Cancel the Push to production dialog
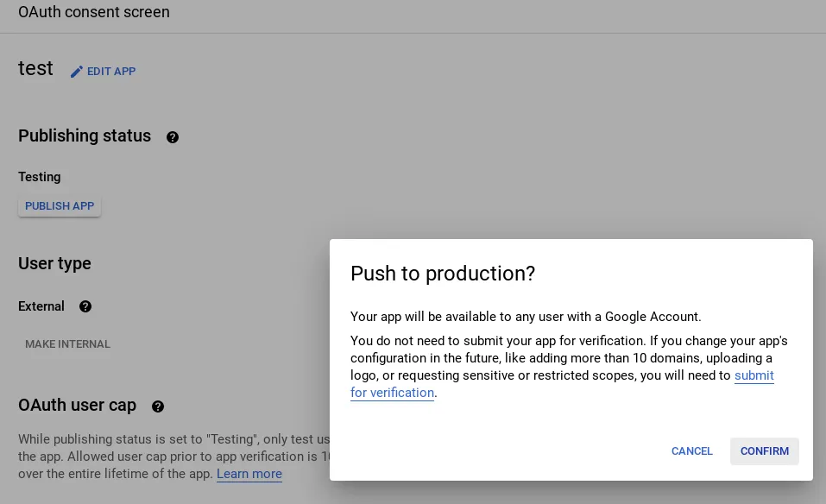 tap(691, 451)
